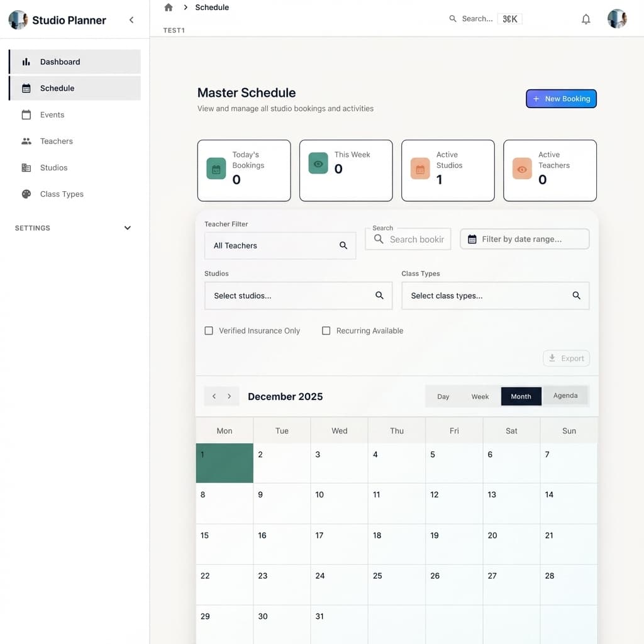Switch to Agenda view
644x644 pixels.
565,396
